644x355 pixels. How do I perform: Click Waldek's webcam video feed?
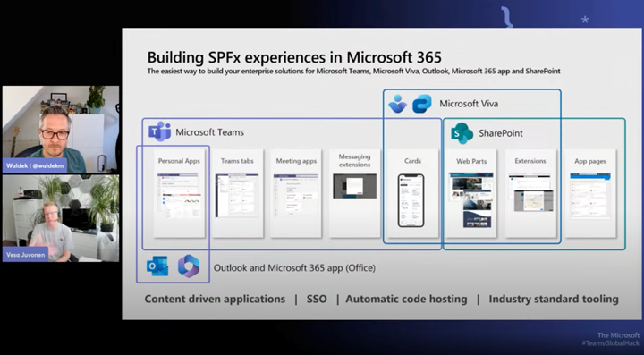(61, 130)
